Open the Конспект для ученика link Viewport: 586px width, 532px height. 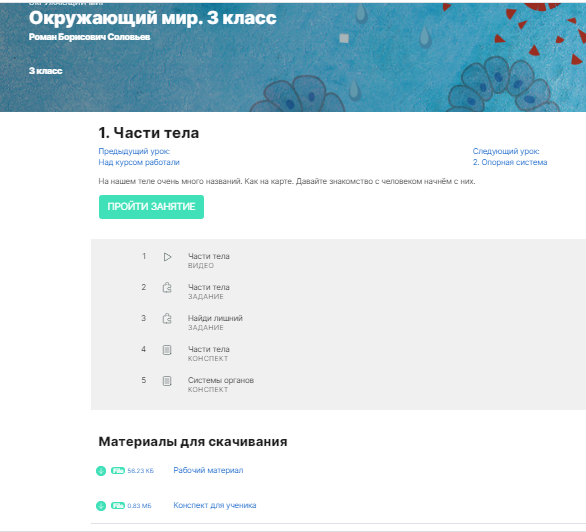215,505
